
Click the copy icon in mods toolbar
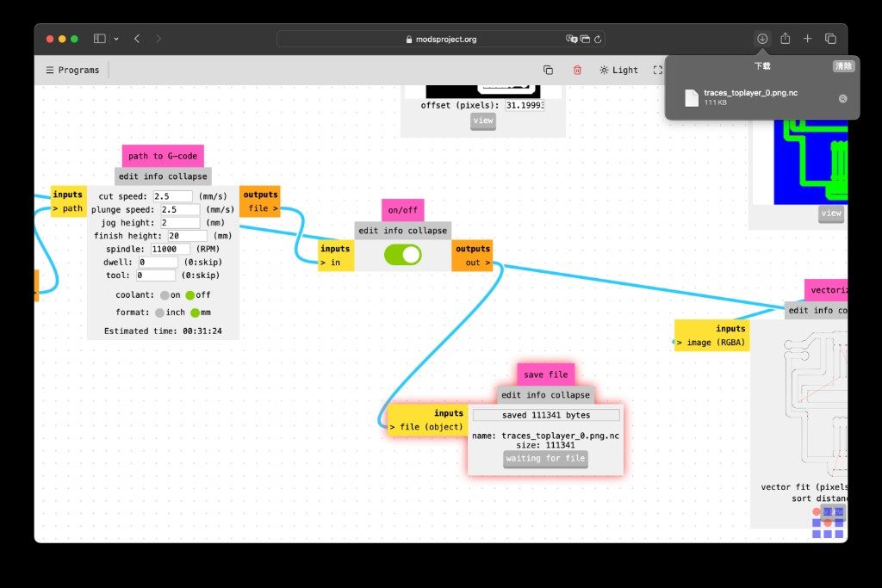click(548, 71)
